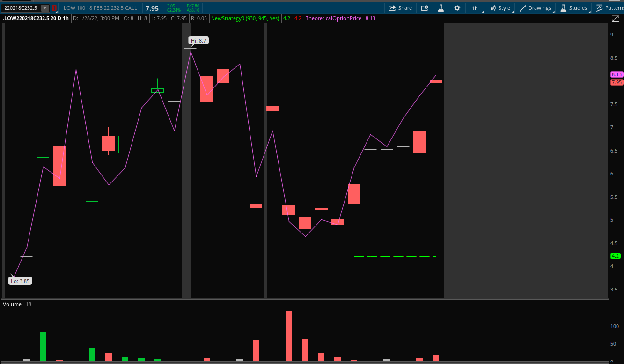Click the chart events flag icon
624x364 pixels.
tap(425, 8)
